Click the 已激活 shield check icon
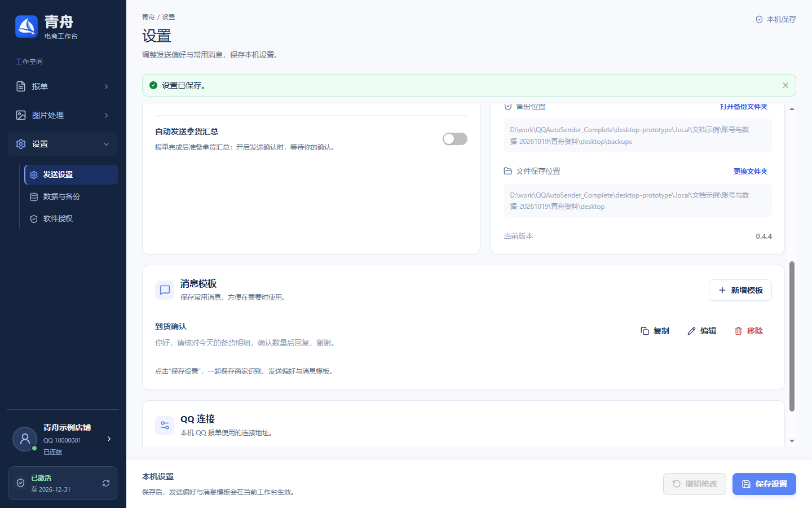 click(20, 483)
